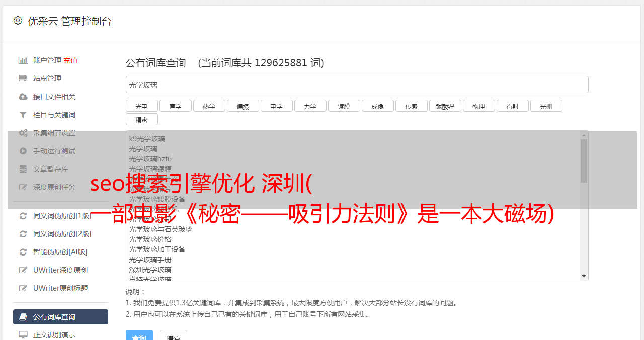
Task: Click the bar chart icon for 账户管理
Action: click(x=23, y=60)
